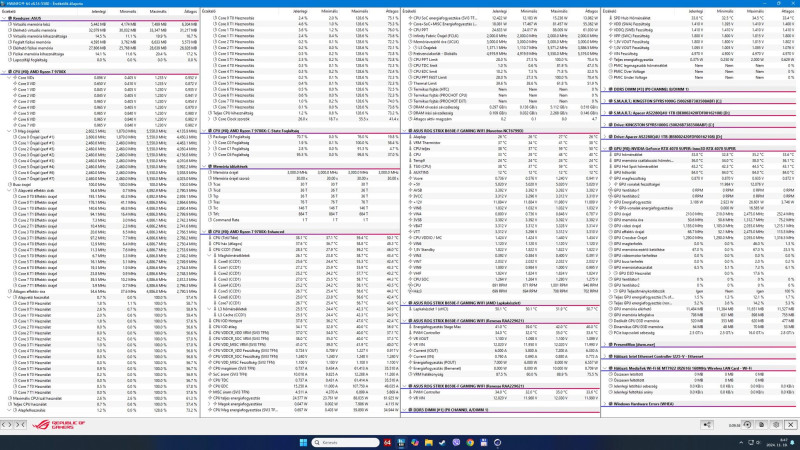Open the Viber taskbar icon
The image size is (800, 450).
click(x=456, y=442)
